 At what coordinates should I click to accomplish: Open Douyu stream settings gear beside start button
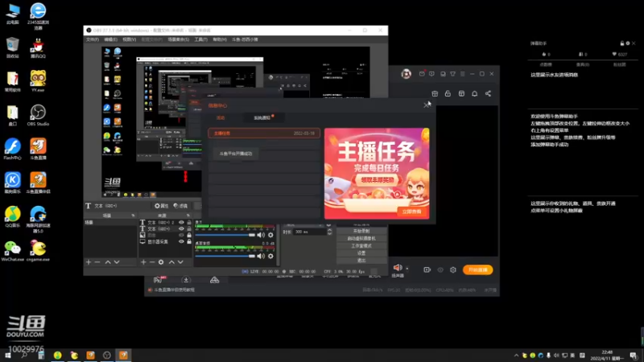pyautogui.click(x=453, y=269)
